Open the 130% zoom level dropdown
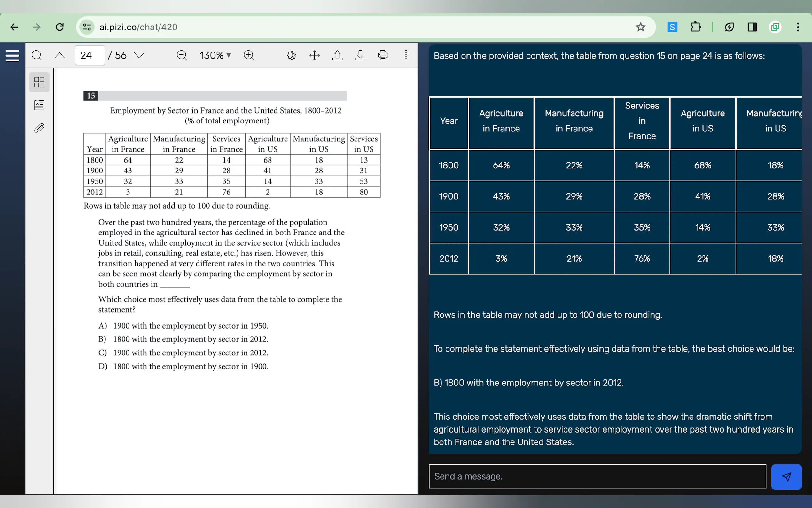 coord(215,55)
